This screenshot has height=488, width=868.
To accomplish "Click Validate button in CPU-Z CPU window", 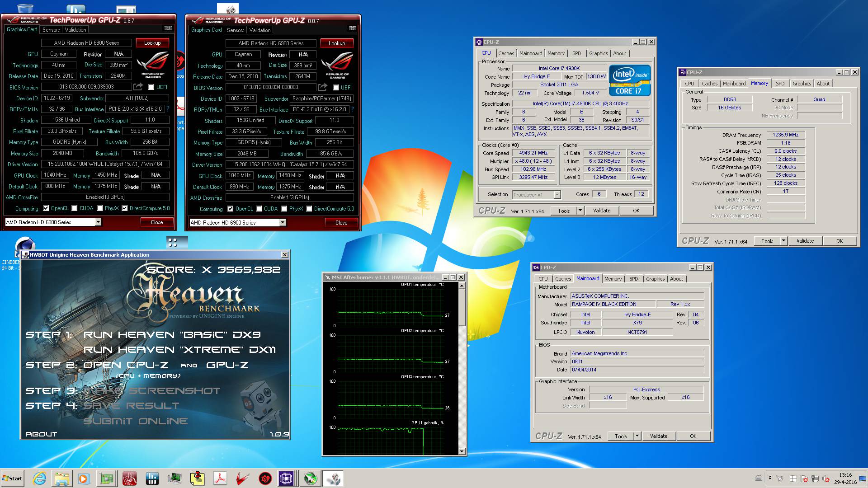I will (602, 211).
